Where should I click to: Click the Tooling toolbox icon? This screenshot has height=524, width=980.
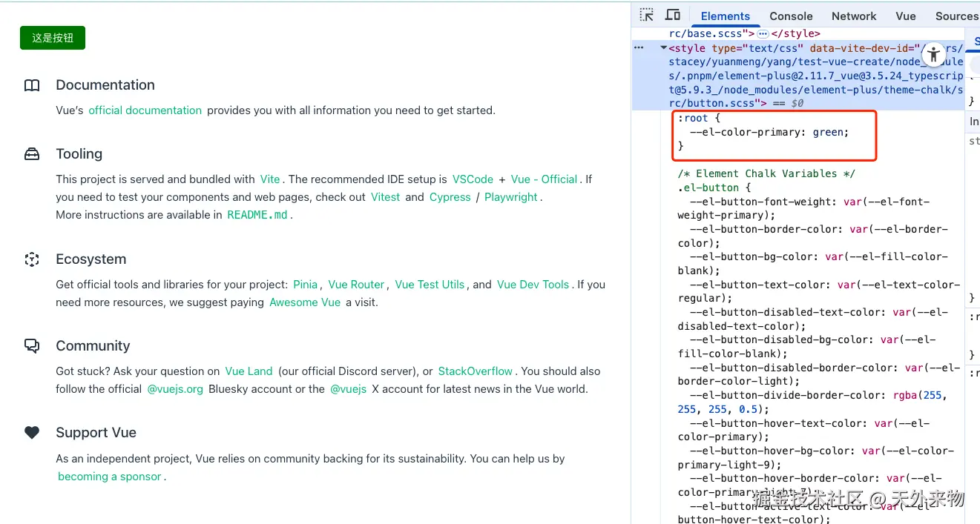32,154
